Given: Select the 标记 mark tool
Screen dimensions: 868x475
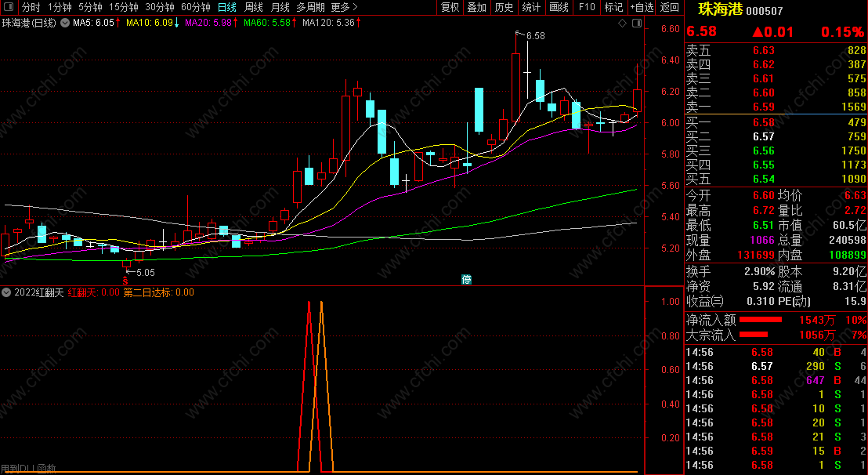Looking at the screenshot, I should point(613,7).
